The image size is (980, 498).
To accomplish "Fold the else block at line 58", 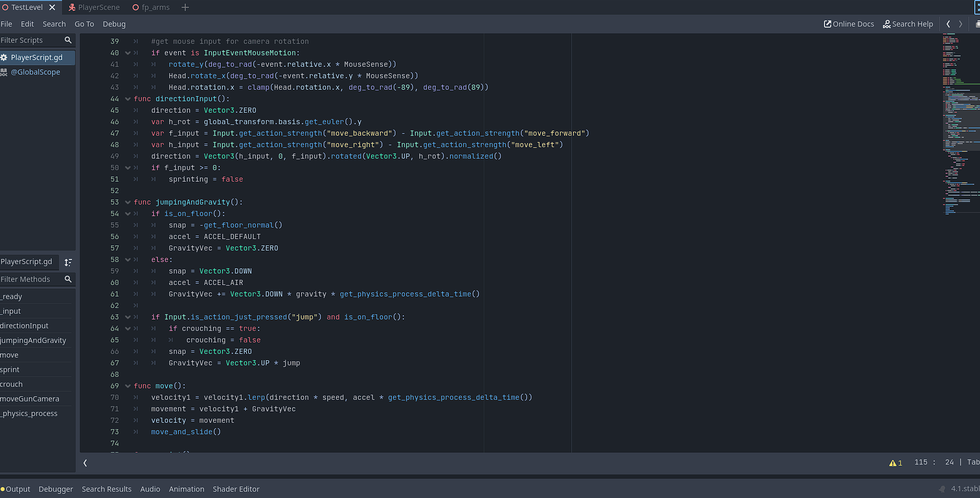I will coord(128,259).
